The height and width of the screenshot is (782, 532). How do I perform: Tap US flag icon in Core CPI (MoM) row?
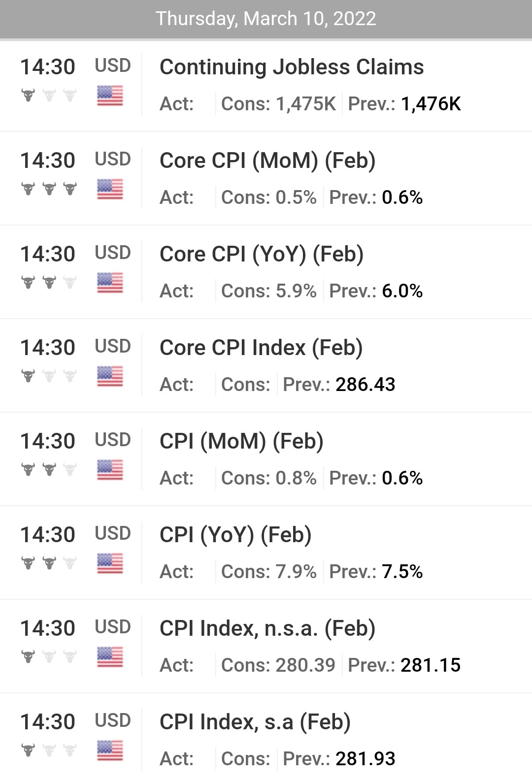(x=110, y=189)
